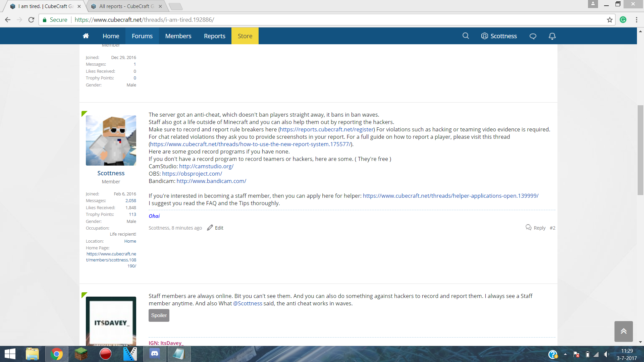Open Discord from taskbar

[x=155, y=354]
